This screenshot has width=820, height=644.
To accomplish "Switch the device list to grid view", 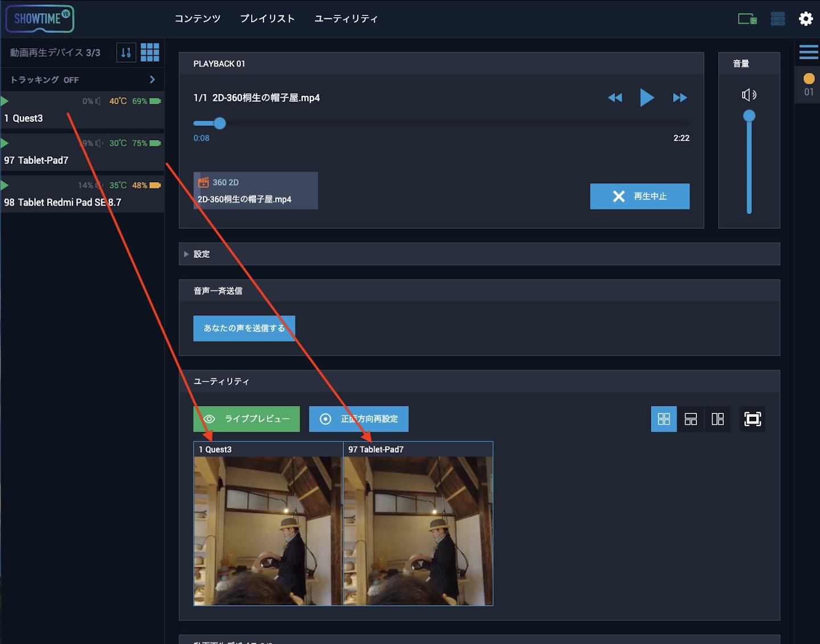I will 150,52.
